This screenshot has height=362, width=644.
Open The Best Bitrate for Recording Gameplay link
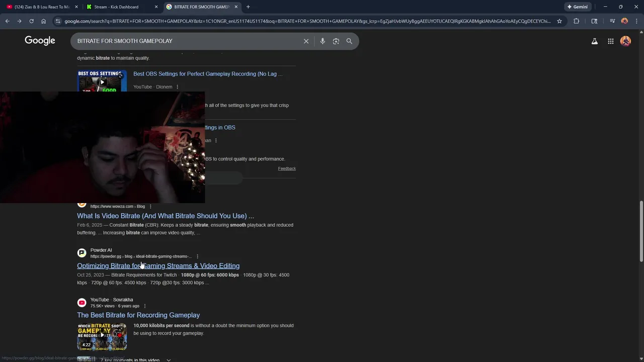(x=138, y=315)
